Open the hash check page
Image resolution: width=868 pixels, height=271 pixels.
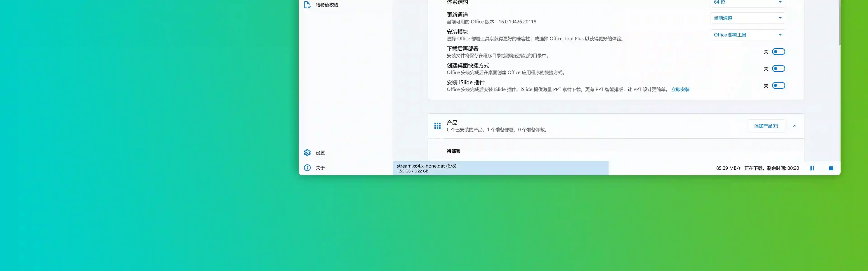click(327, 5)
